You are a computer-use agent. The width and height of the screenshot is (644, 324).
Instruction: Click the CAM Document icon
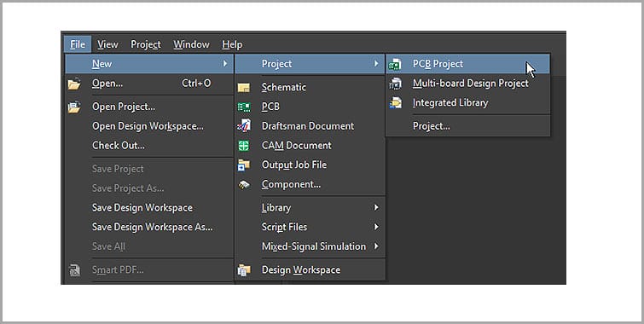(244, 145)
